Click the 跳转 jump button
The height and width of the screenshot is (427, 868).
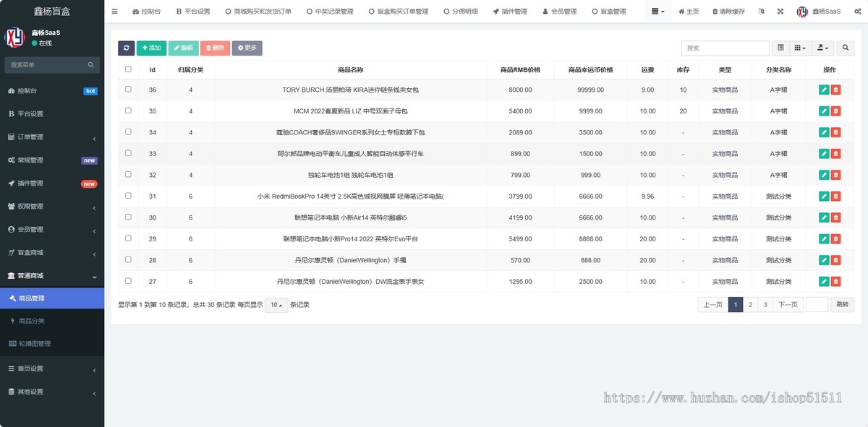(842, 305)
